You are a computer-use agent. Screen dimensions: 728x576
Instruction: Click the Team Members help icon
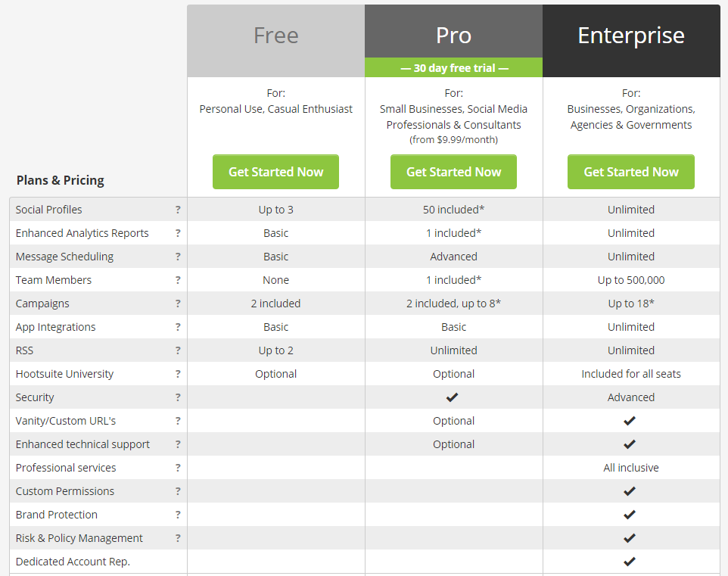click(178, 280)
